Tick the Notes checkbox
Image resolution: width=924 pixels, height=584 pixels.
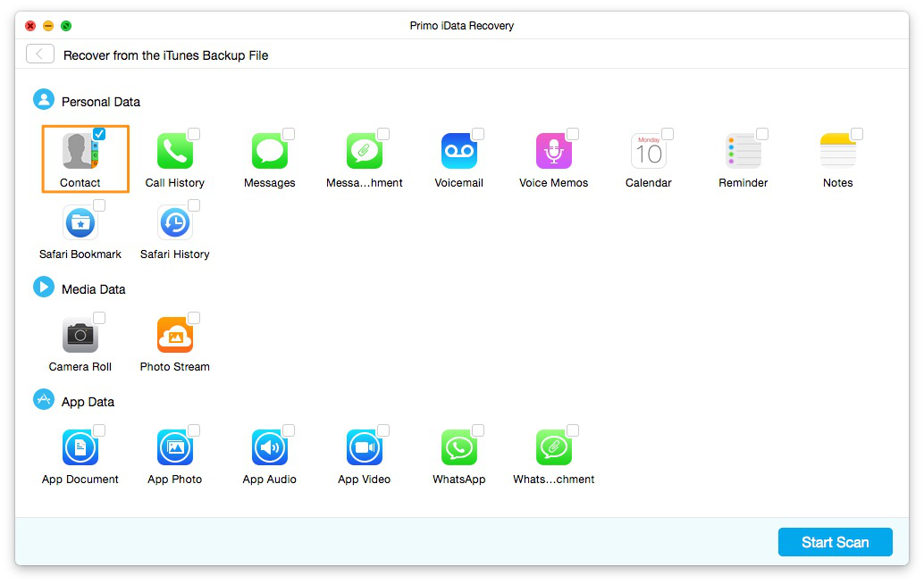coord(857,134)
